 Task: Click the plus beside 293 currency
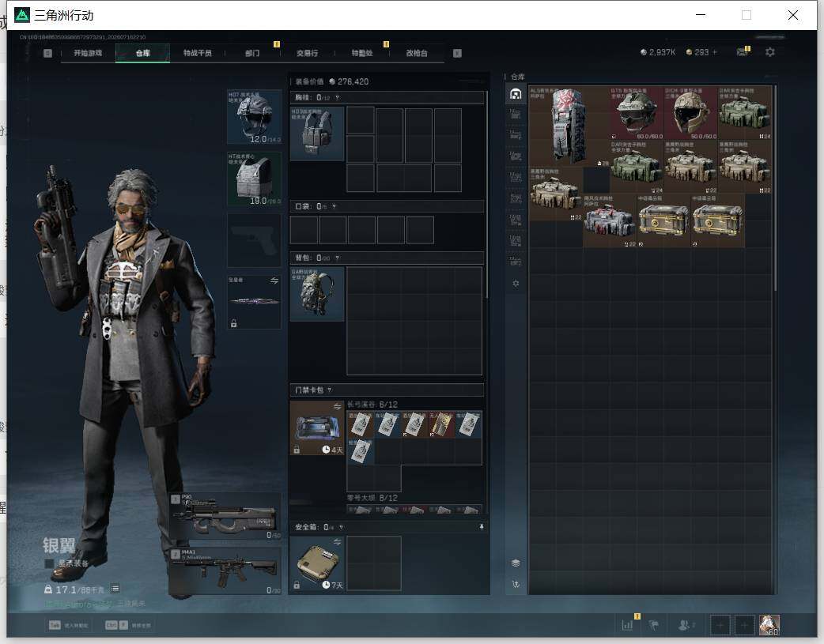714,52
